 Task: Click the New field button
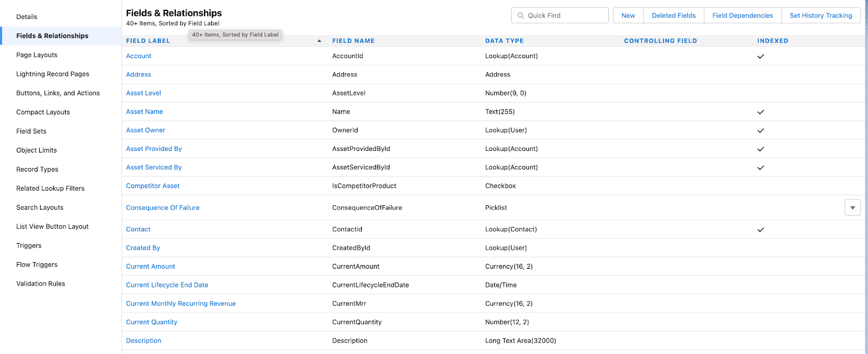point(628,15)
